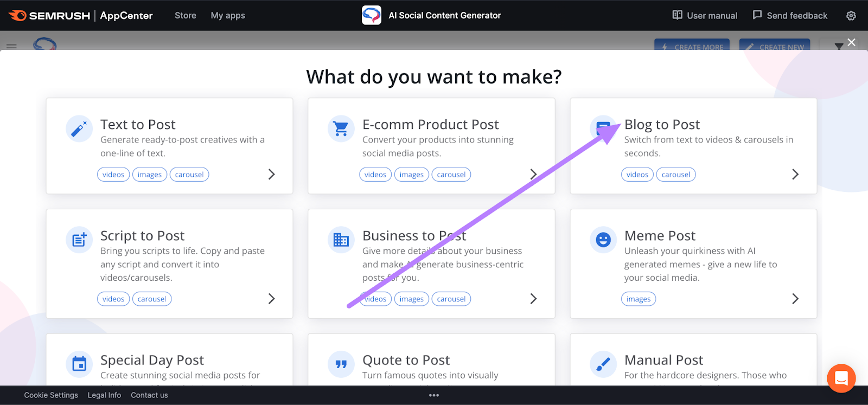Select videos tag in Text to Post
Viewport: 868px width, 405px height.
pyautogui.click(x=113, y=175)
